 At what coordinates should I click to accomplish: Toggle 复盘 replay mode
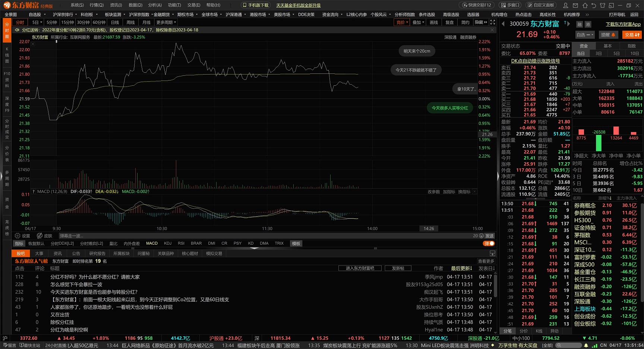pos(449,22)
